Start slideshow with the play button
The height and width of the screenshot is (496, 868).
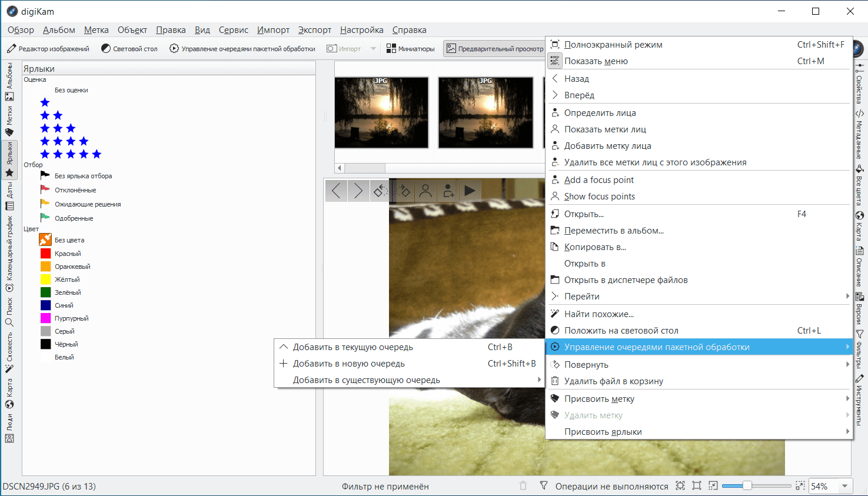pyautogui.click(x=470, y=191)
